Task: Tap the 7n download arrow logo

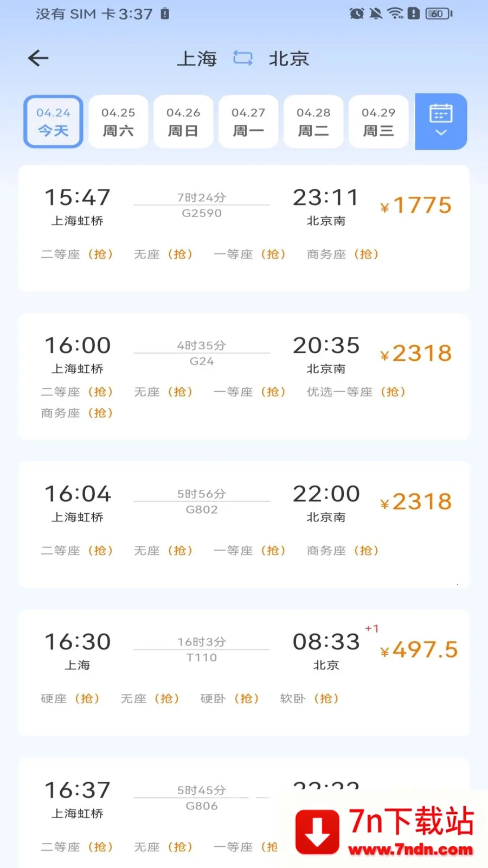Action: coord(317,832)
